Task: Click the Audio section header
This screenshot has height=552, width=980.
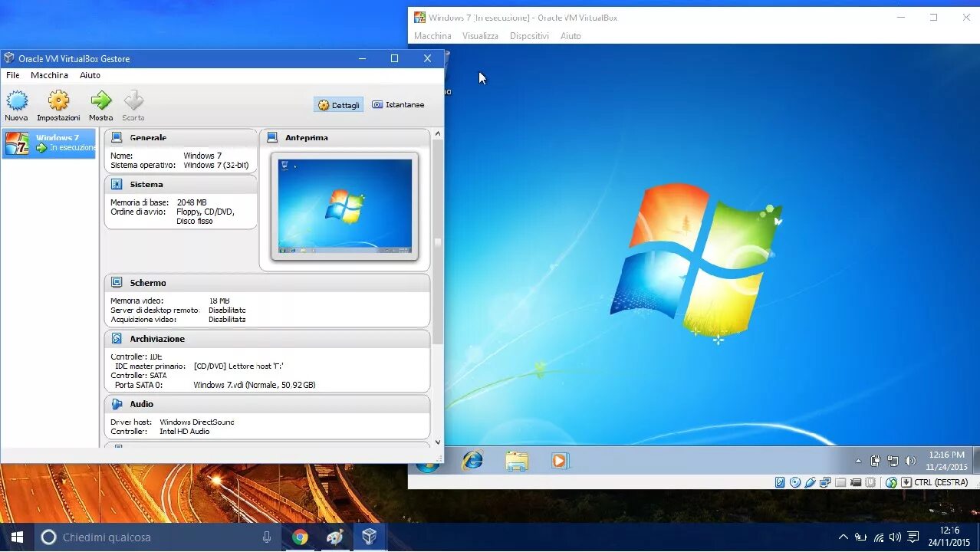Action: click(x=267, y=404)
